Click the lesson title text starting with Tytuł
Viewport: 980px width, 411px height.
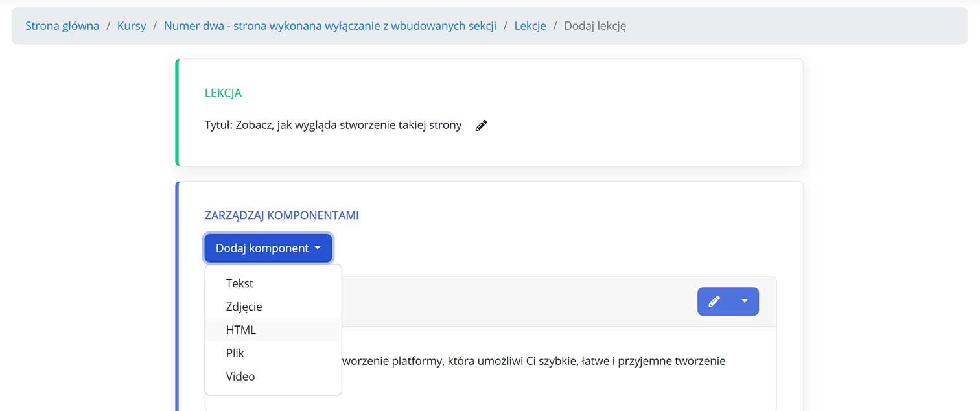[x=332, y=125]
